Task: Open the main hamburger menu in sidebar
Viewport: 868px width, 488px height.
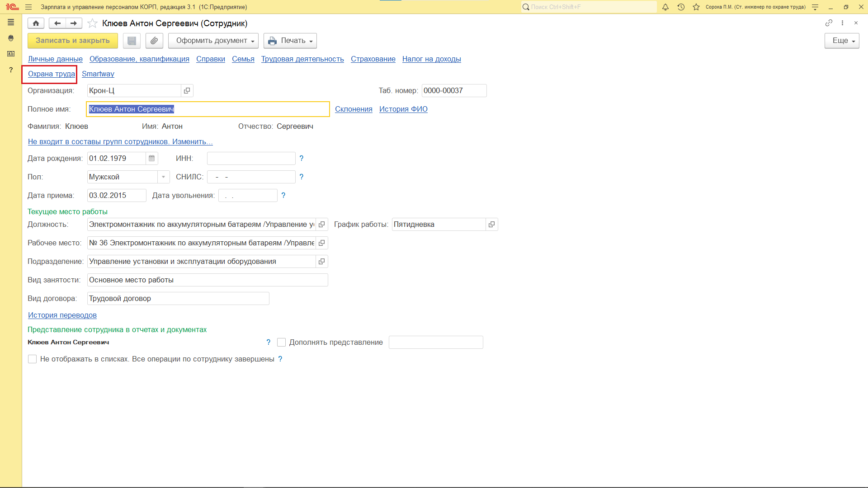Action: point(11,23)
